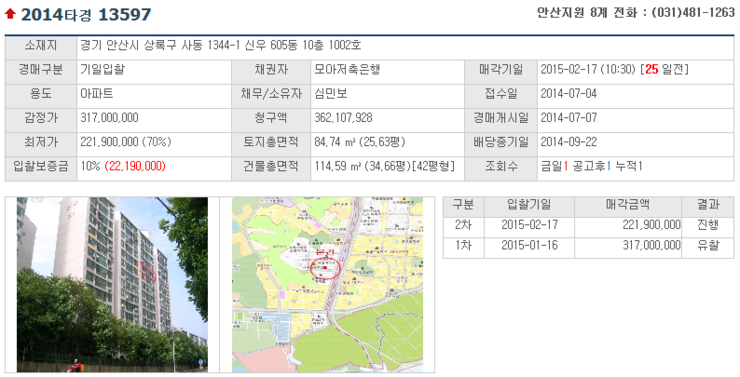
Task: Select building area 114.59 ㎡ (34.66평)[42평형]
Action: [385, 166]
